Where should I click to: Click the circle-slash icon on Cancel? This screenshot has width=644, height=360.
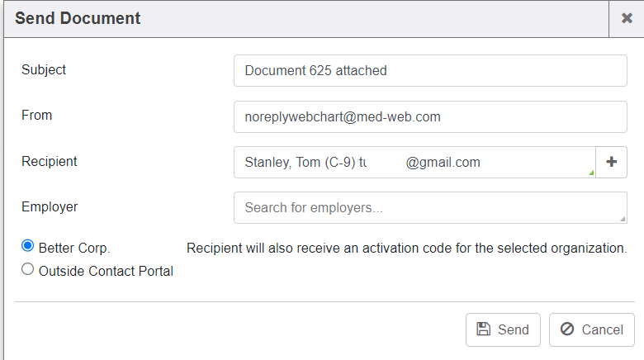(x=567, y=329)
